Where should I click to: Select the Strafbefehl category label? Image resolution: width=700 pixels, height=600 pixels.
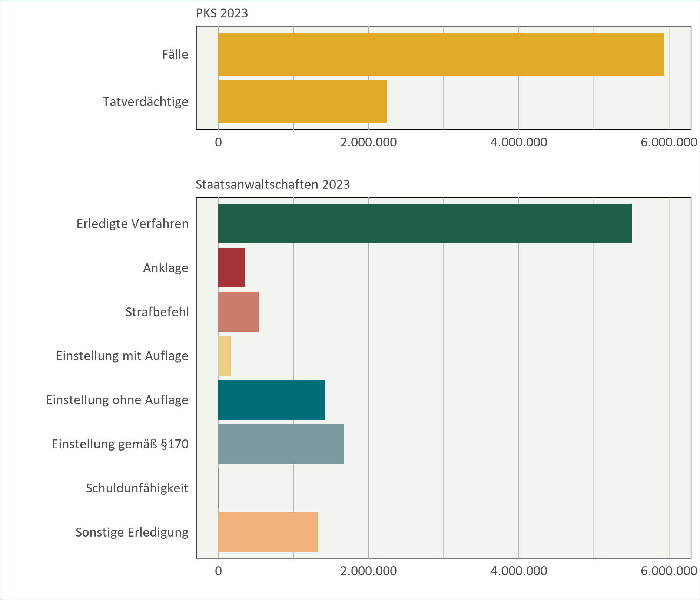coord(157,312)
